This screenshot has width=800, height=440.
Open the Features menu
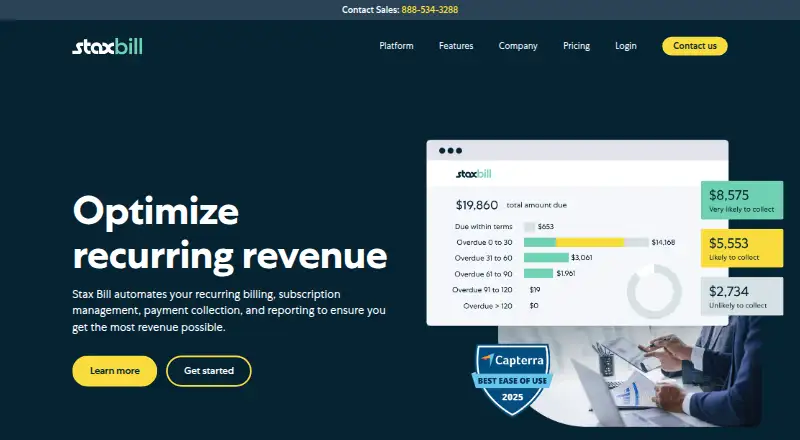[456, 46]
